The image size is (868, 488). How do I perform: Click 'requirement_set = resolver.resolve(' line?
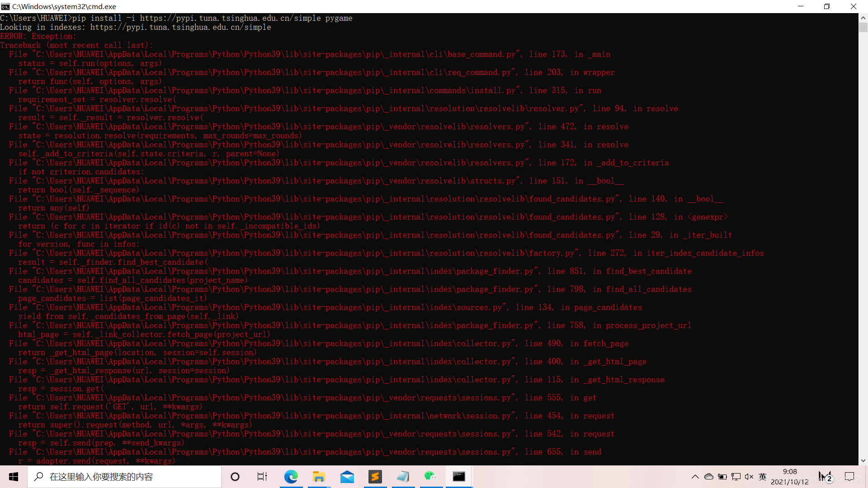(x=97, y=99)
